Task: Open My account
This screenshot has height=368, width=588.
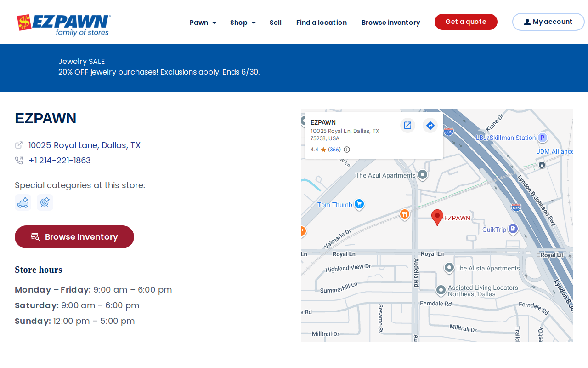Action: pos(548,22)
